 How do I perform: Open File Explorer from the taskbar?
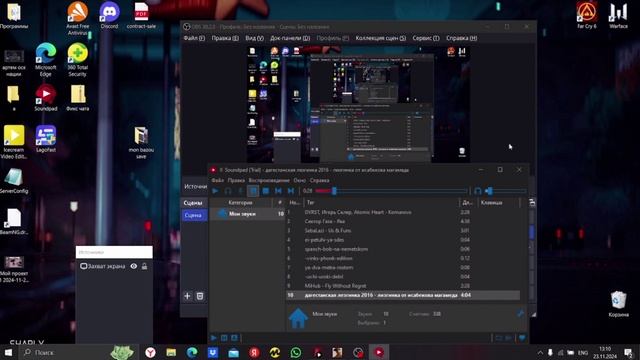(171, 352)
